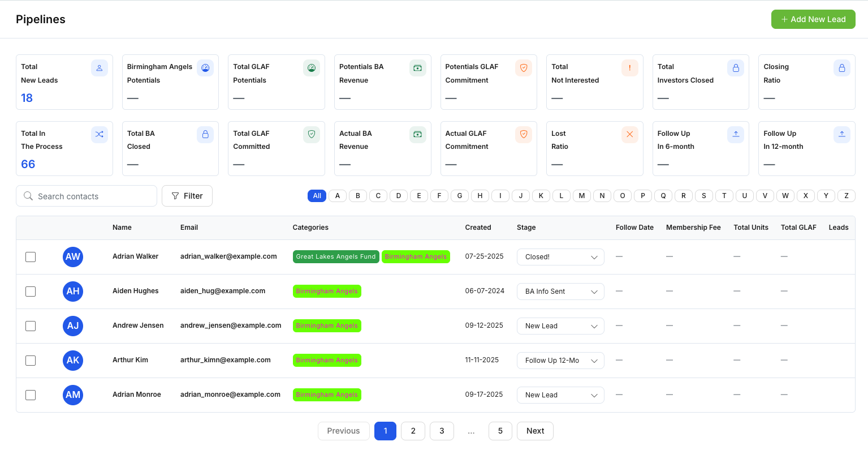Screen dimensions: 868x450
Task: Go to page 3 of the leads
Action: pyautogui.click(x=442, y=431)
